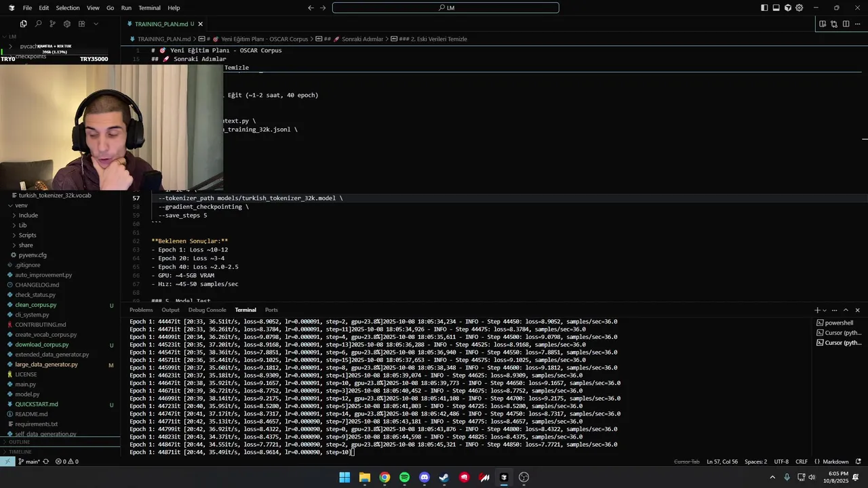868x488 pixels.
Task: Open the Explorer view icon
Action: click(23, 24)
